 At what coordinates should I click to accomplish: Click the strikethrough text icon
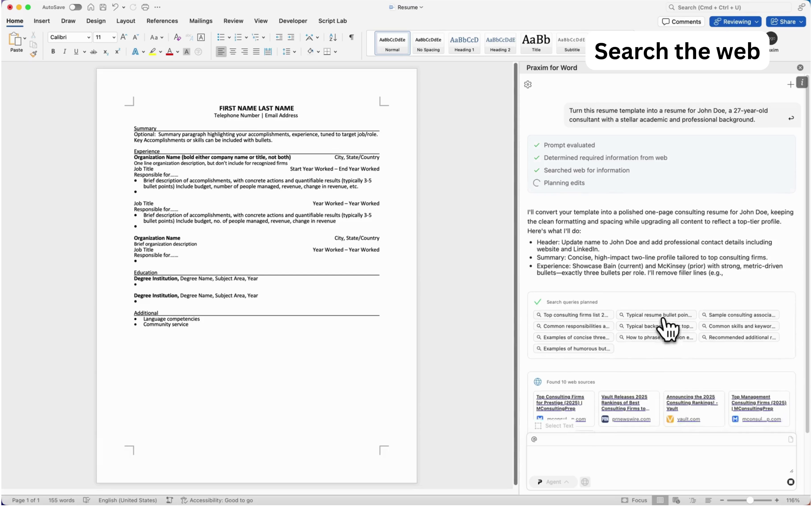[x=94, y=52]
